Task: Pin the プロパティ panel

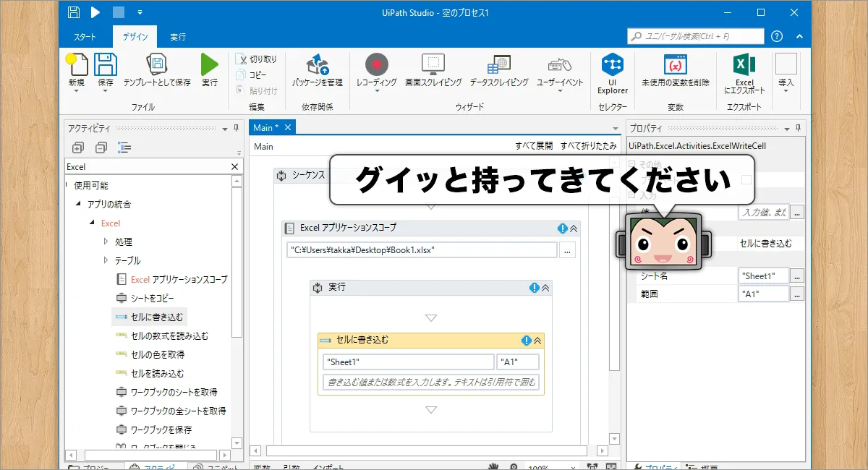Action: click(798, 128)
